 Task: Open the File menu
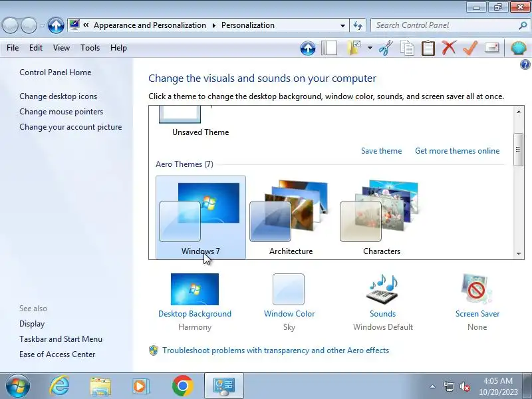[13, 48]
